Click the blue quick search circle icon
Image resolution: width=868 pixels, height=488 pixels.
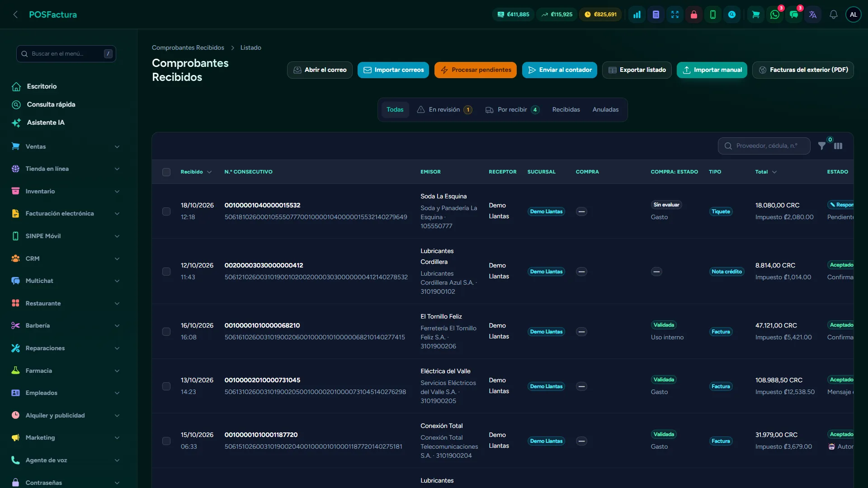click(732, 14)
